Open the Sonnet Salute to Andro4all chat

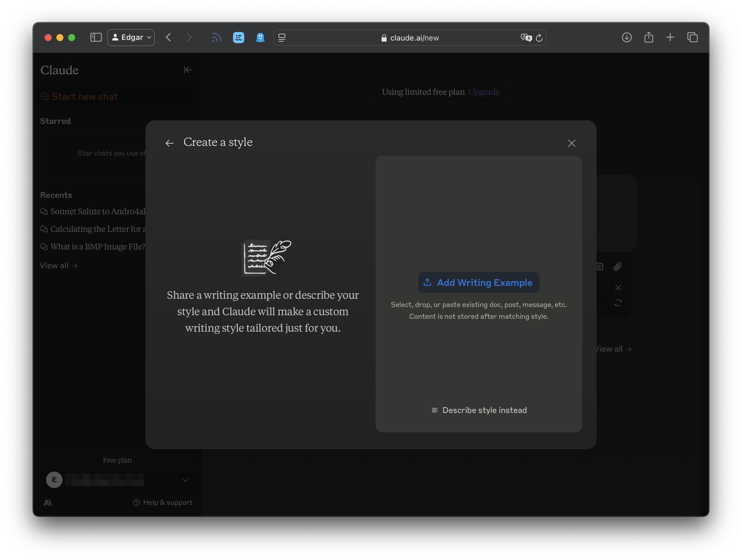point(93,211)
